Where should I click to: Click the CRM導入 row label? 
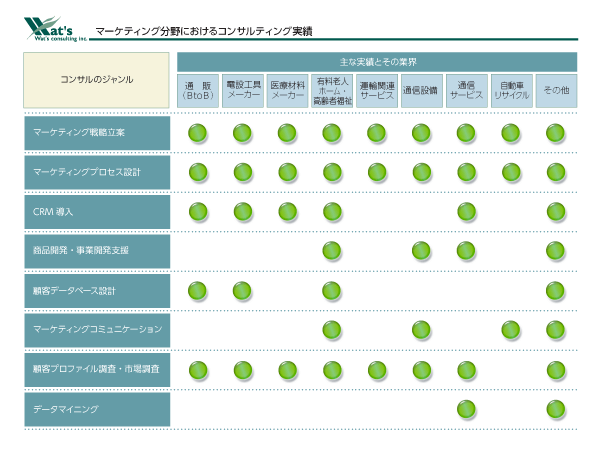(x=97, y=212)
